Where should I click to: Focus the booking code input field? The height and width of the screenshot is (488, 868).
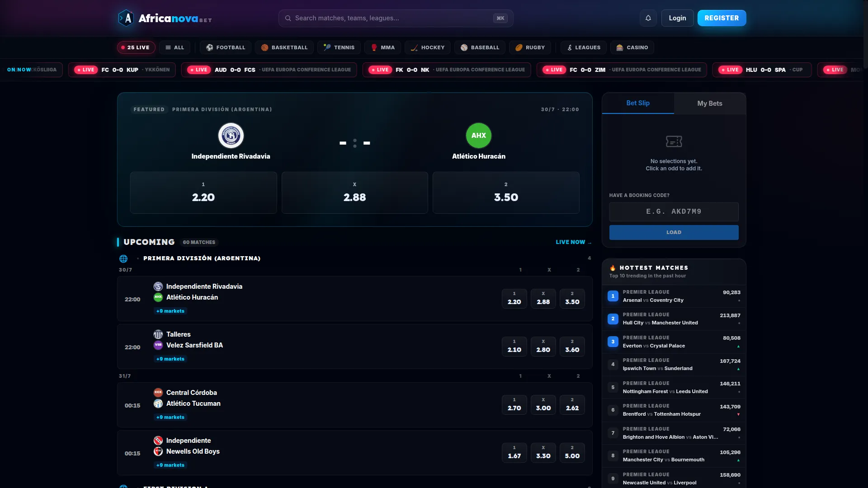click(x=674, y=211)
